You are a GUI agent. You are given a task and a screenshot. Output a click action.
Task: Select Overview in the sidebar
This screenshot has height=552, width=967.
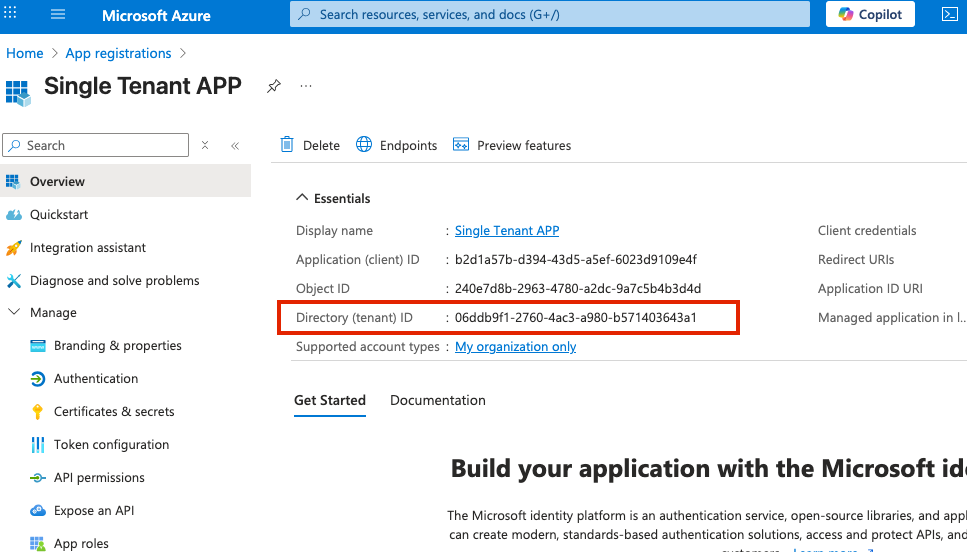point(126,181)
